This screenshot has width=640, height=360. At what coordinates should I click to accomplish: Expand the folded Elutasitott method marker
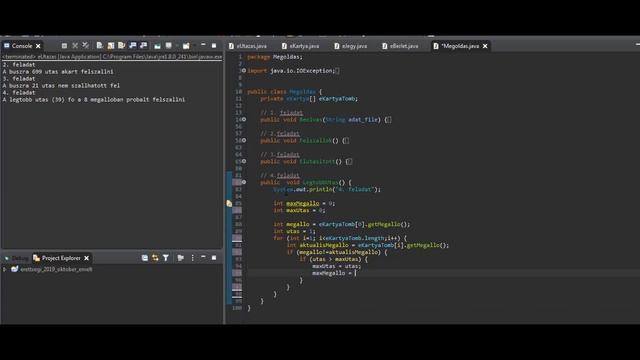click(244, 161)
